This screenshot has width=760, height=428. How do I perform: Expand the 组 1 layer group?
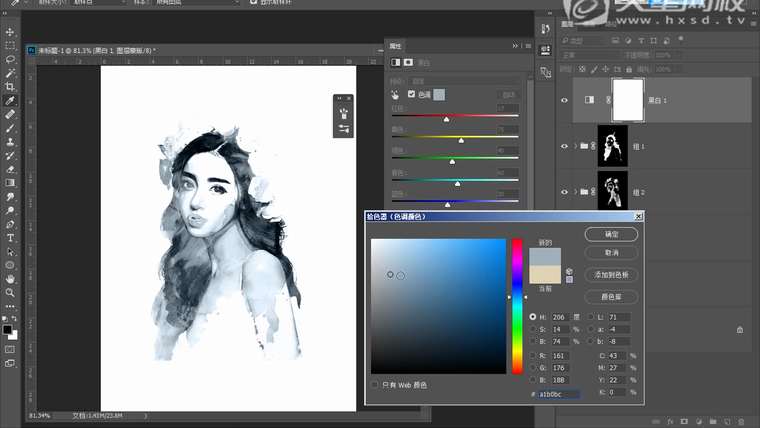click(x=576, y=146)
